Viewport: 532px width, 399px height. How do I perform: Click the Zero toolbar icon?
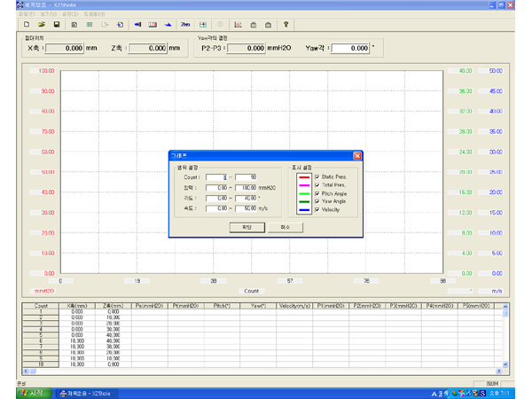point(185,24)
